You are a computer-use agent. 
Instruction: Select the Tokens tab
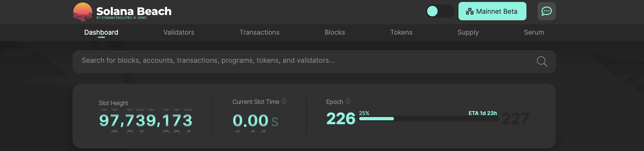tap(401, 32)
